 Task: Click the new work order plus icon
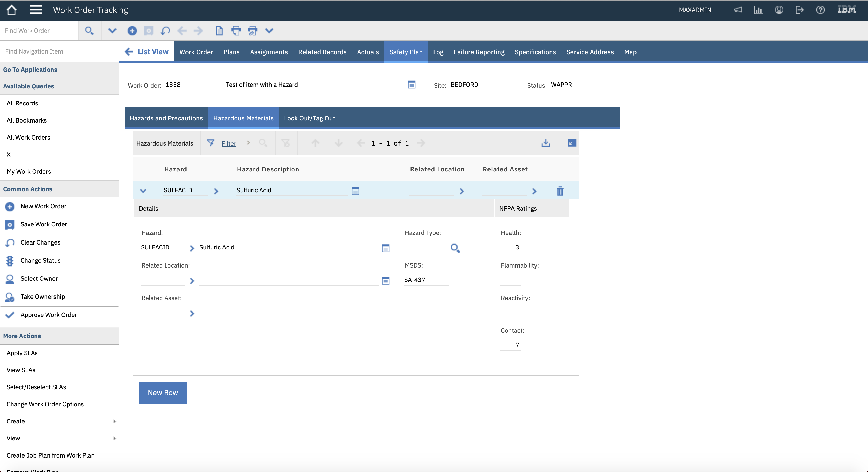(x=132, y=31)
